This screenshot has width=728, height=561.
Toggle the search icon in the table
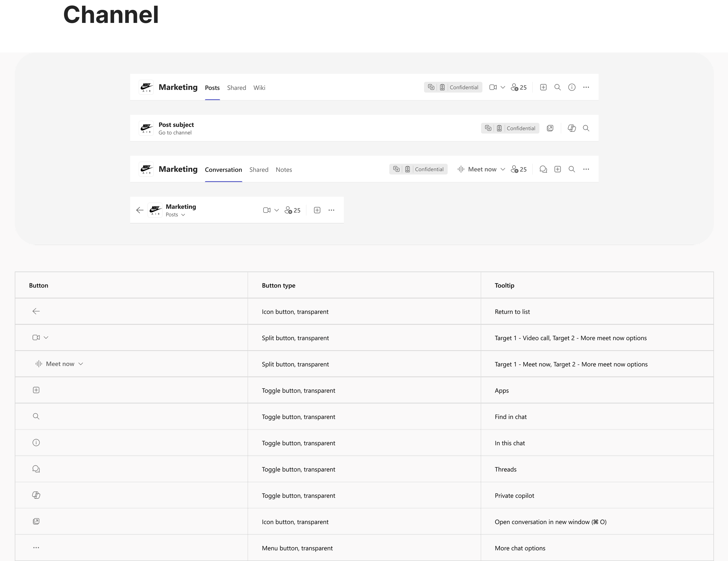pyautogui.click(x=36, y=416)
